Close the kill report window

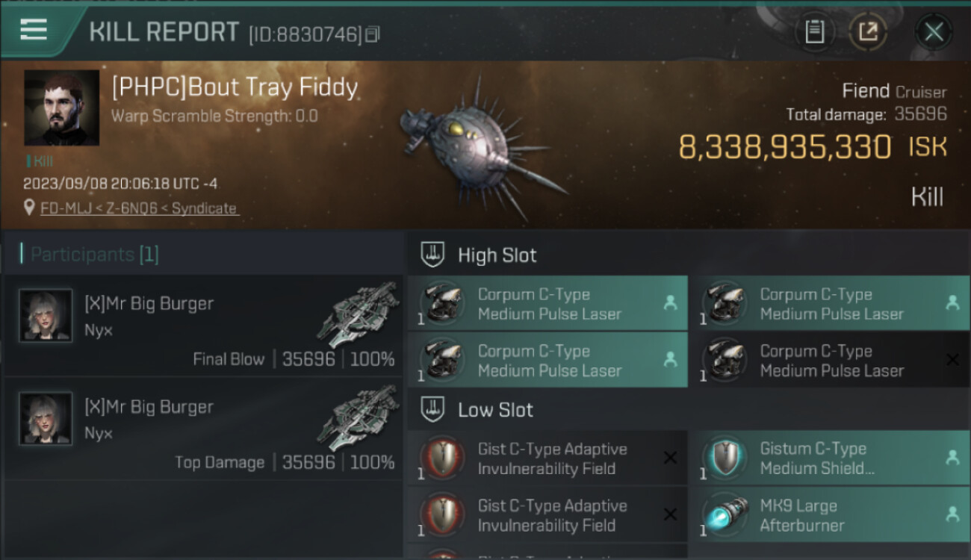[x=934, y=32]
